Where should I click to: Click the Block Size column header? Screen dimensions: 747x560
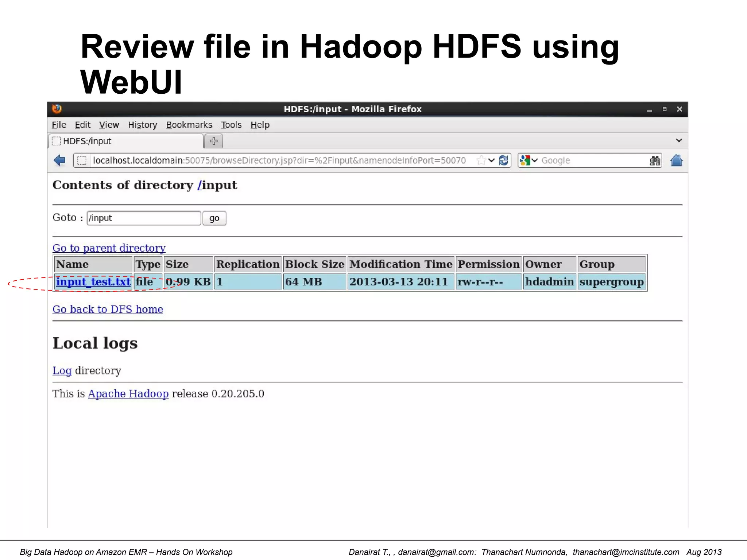coord(315,264)
